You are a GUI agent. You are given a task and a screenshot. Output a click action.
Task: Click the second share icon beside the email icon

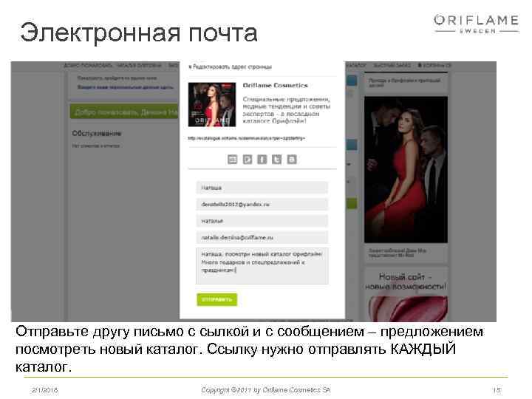(x=248, y=159)
